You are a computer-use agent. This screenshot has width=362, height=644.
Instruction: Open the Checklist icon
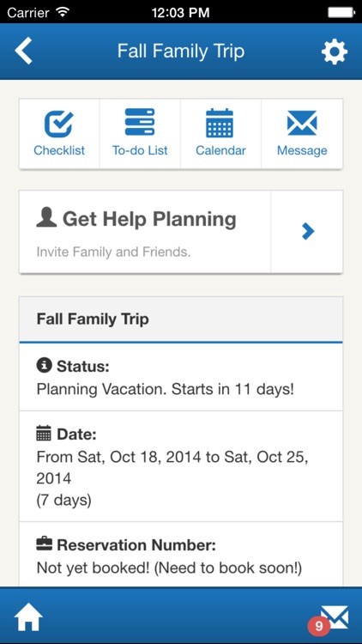coord(59,124)
